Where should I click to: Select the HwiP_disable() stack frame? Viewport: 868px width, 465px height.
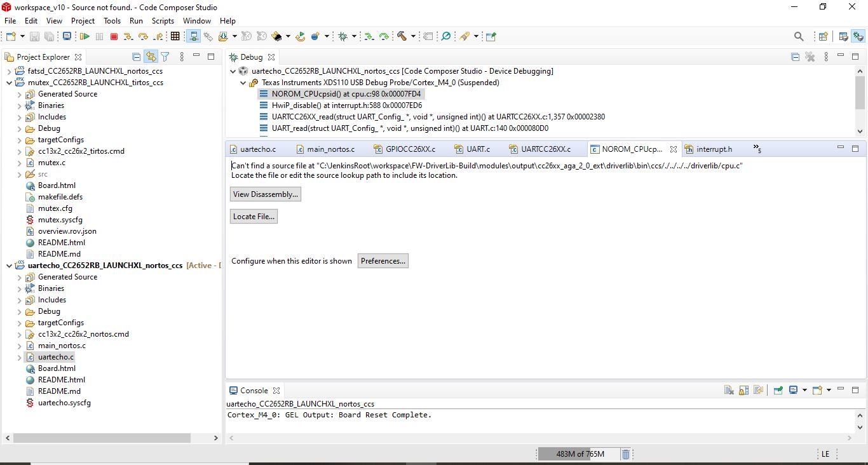click(x=347, y=105)
